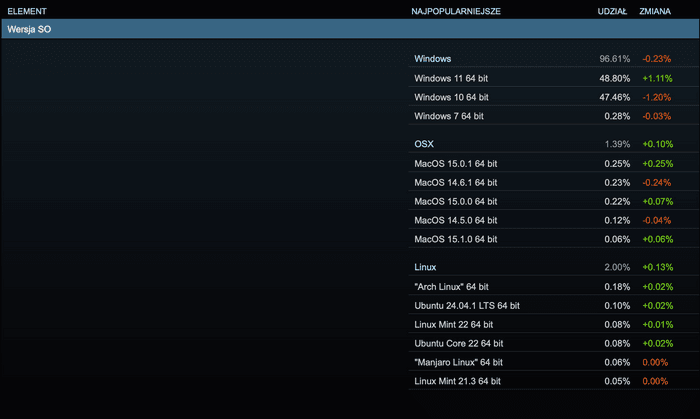Select the Windows 11 64 bit row
This screenshot has height=419, width=700.
click(x=553, y=78)
